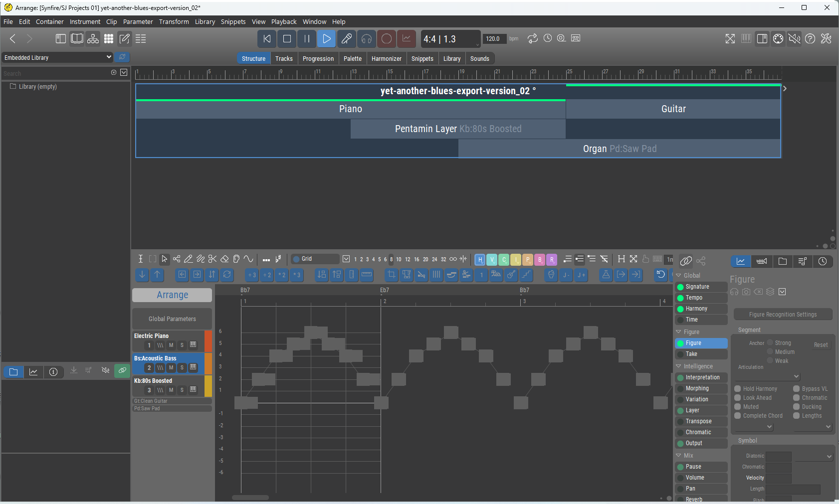Image resolution: width=839 pixels, height=504 pixels.
Task: Click the undo arrow in figure toolbar
Action: [x=660, y=275]
